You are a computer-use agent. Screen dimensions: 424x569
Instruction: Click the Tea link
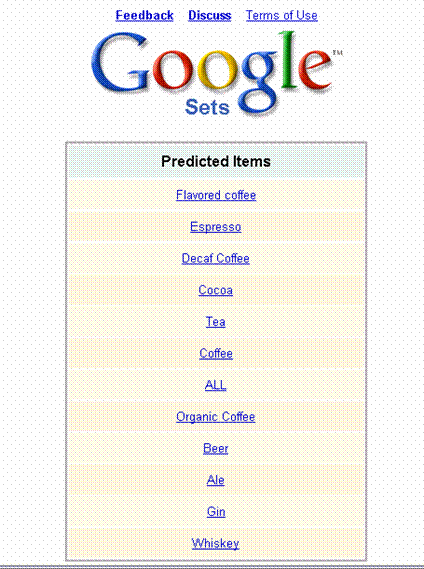pyautogui.click(x=216, y=322)
